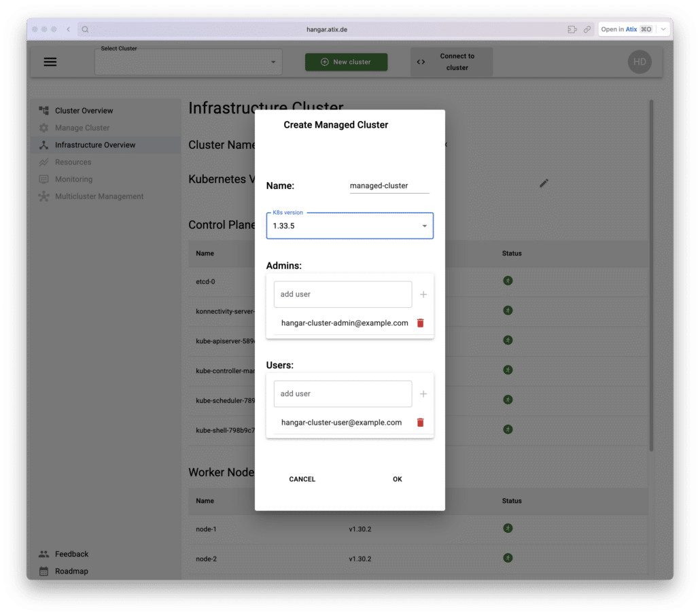Focus the Admins add user field

[343, 295]
